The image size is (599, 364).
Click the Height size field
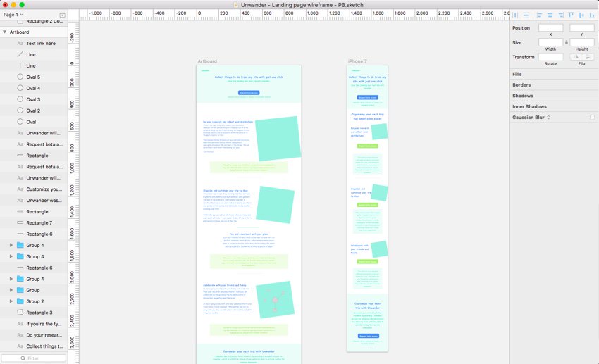[x=582, y=42]
